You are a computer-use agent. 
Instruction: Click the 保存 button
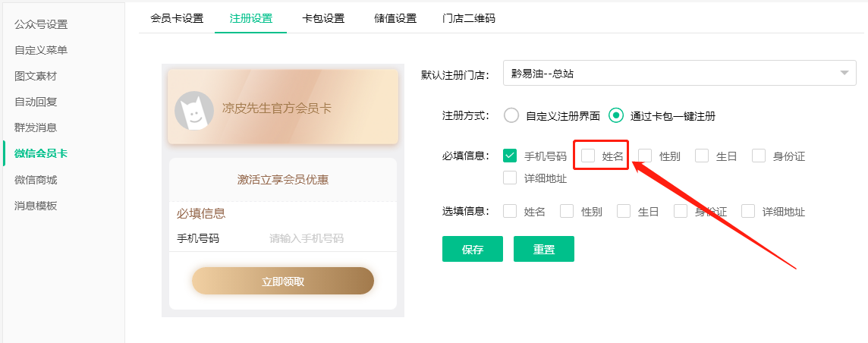pos(472,249)
